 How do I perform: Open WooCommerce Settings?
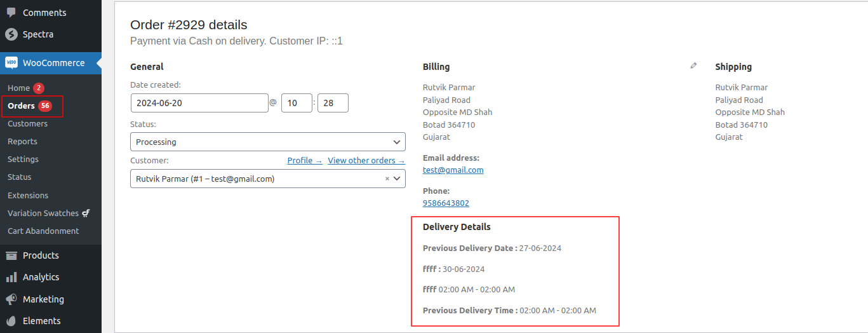(x=23, y=159)
